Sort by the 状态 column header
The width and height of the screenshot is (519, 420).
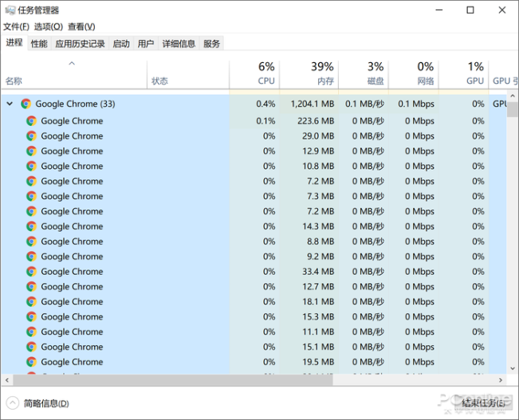(x=188, y=74)
